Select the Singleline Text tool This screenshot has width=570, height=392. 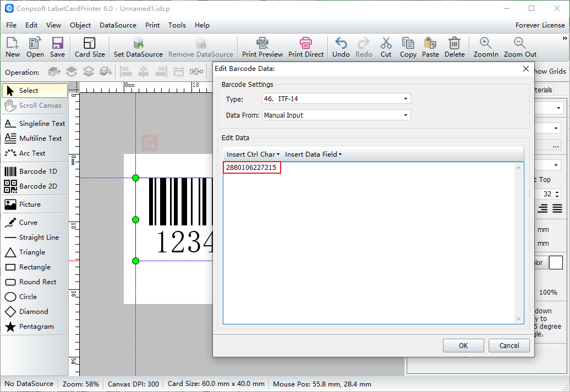click(x=35, y=124)
